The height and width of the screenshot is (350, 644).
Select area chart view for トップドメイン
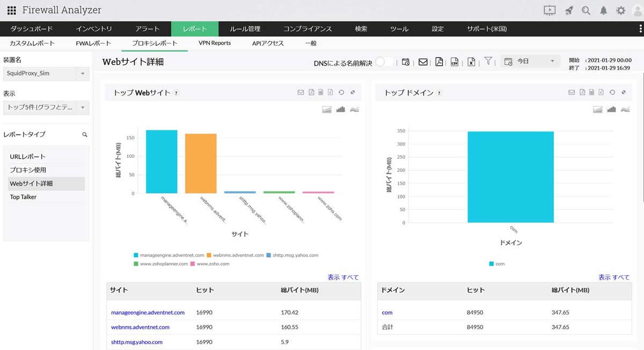[597, 109]
